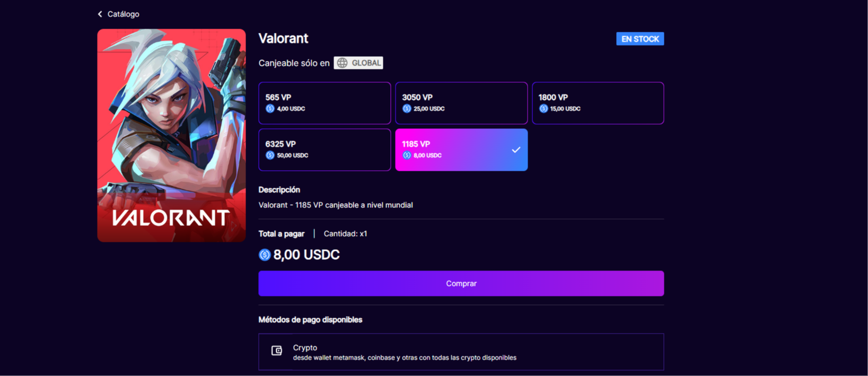The height and width of the screenshot is (376, 868).
Task: Click the GLOBAL region badge
Action: point(358,63)
